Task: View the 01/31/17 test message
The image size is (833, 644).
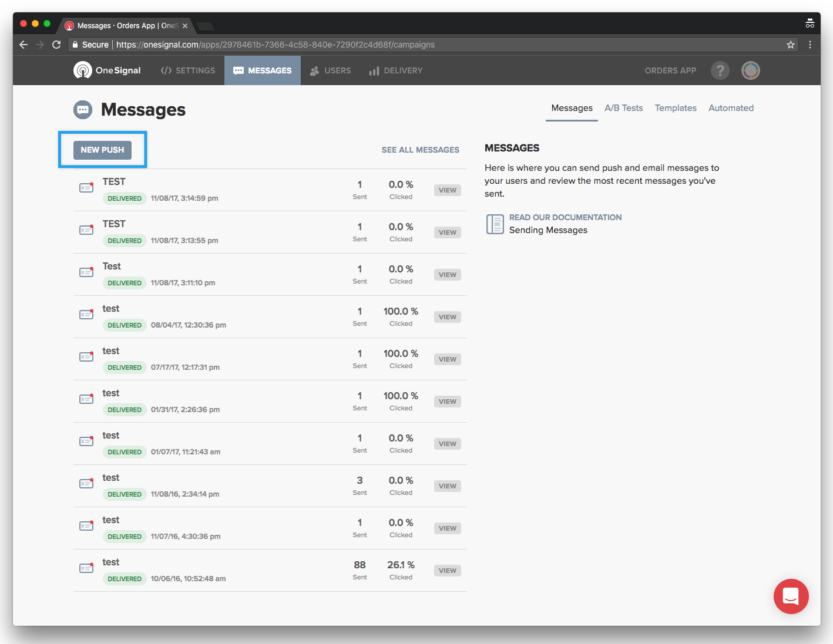Action: (448, 402)
